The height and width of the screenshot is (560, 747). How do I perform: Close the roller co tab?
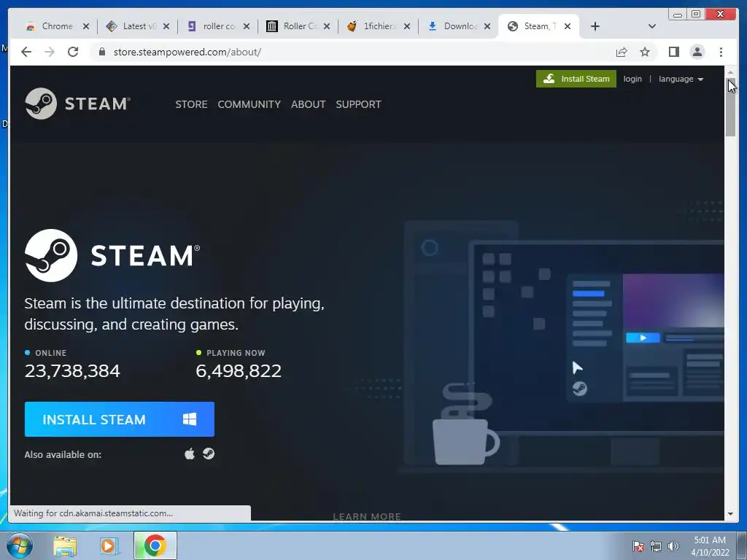[x=247, y=26]
